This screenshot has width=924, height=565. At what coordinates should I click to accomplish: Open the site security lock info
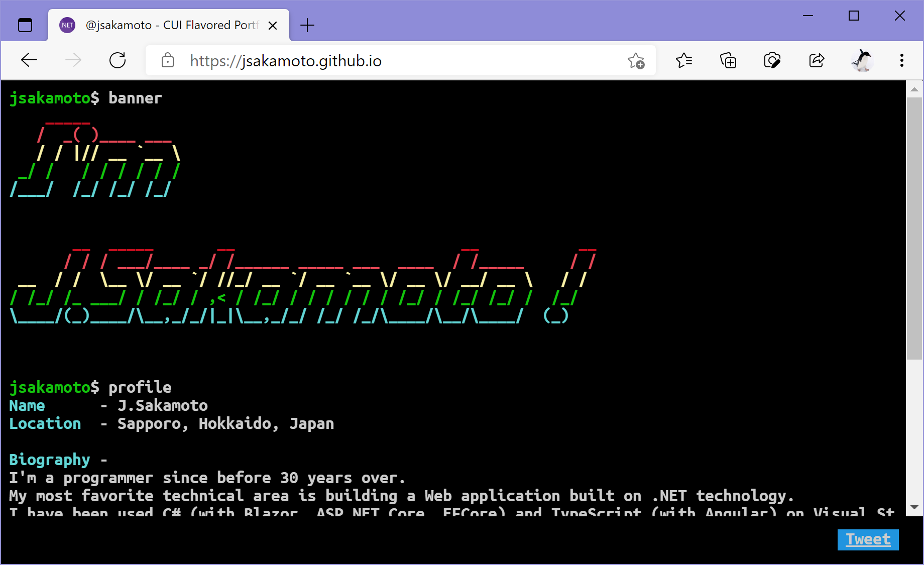pyautogui.click(x=167, y=60)
